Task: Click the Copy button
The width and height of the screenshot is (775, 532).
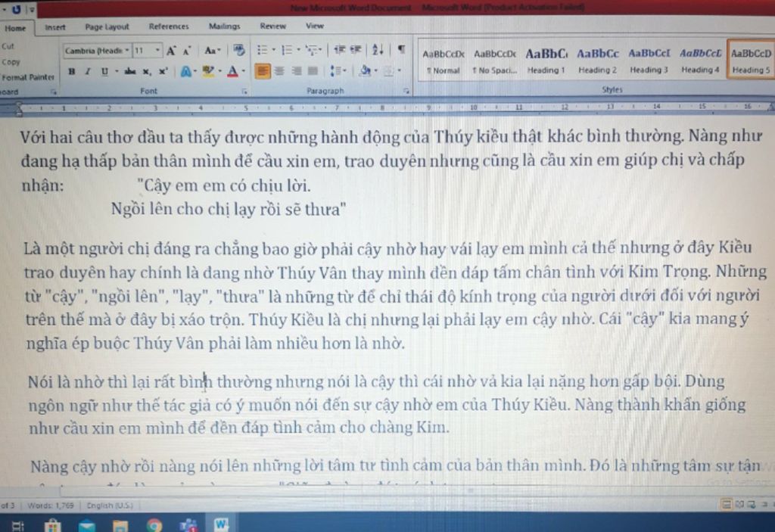Action: 11,62
